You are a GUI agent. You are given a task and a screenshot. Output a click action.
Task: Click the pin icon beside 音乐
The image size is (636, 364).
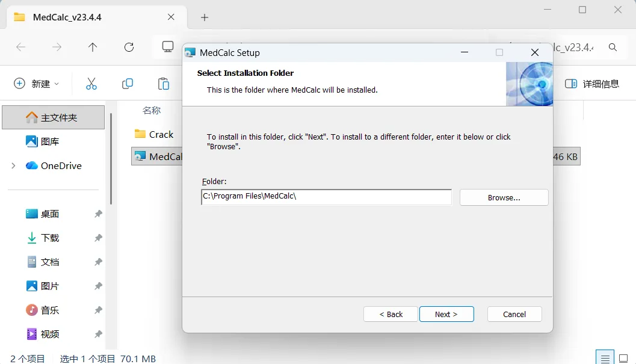click(98, 310)
